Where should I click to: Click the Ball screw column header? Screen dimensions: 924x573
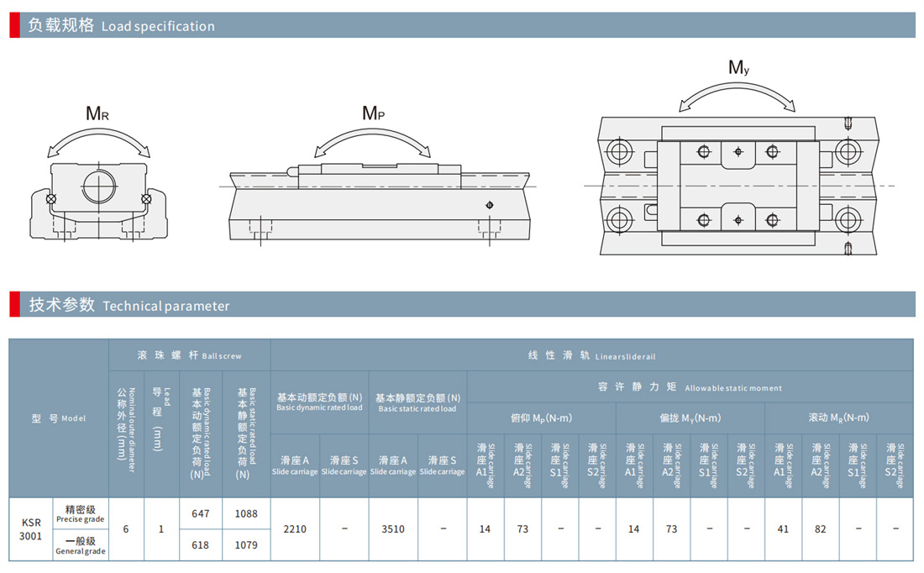tap(190, 355)
